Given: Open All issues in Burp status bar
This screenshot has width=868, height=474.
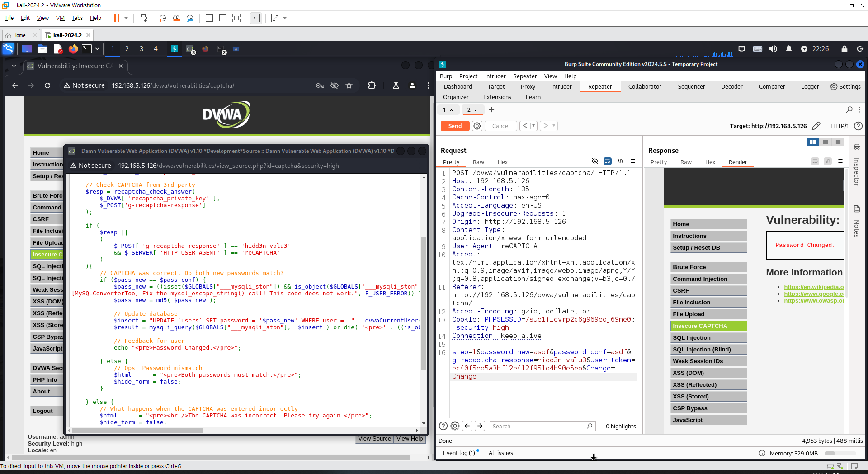Looking at the screenshot, I should 500,453.
